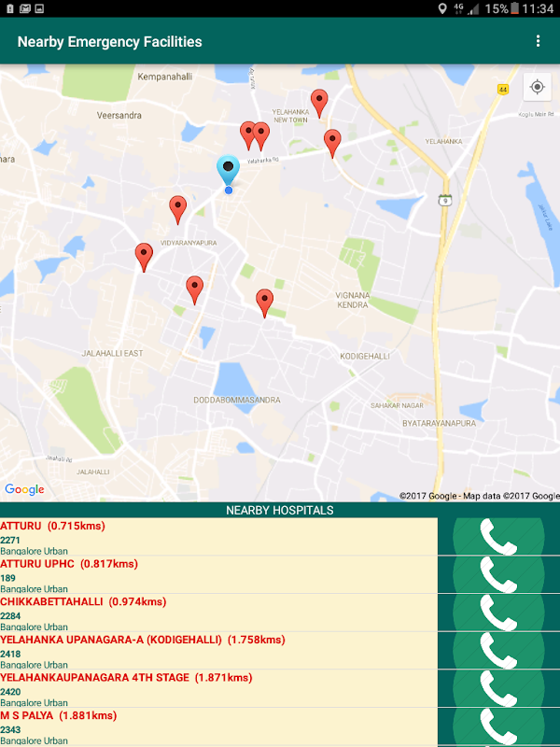Tap code 2343 under M S PALYA
Viewport: 560px width, 747px height.
tap(10, 730)
